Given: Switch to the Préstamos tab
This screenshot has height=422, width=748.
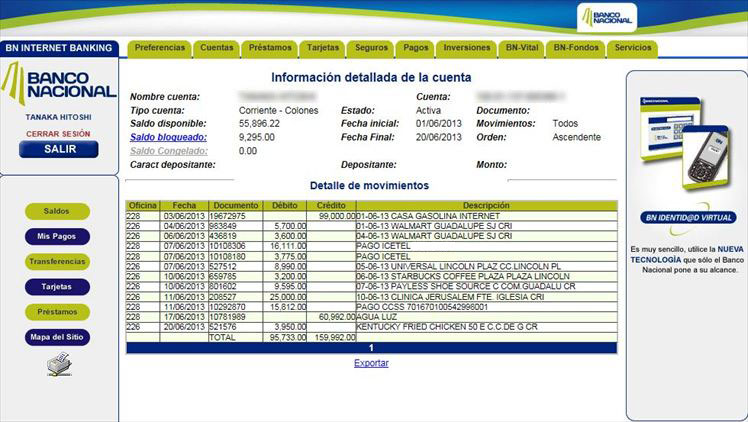Looking at the screenshot, I should (270, 48).
